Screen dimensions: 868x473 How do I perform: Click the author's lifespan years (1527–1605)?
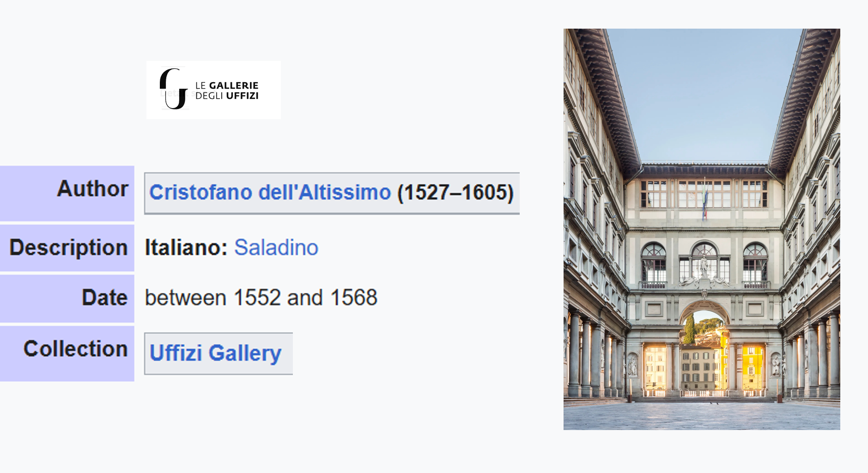point(455,193)
